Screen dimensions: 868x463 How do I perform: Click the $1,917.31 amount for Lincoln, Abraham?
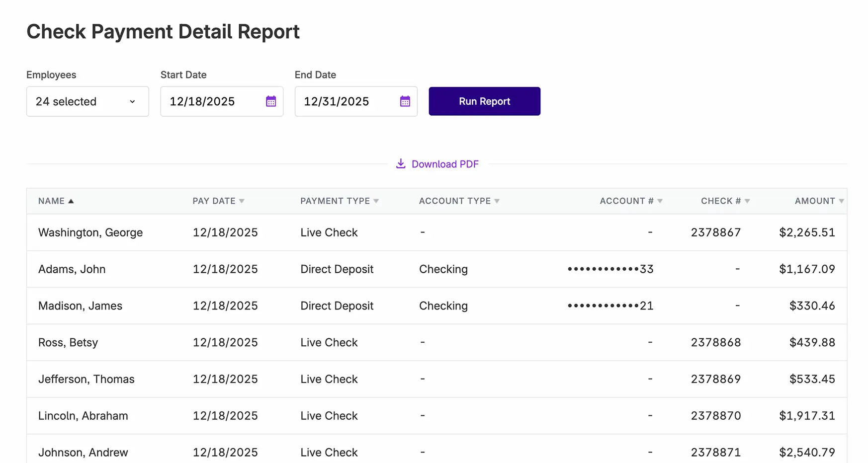coord(807,416)
